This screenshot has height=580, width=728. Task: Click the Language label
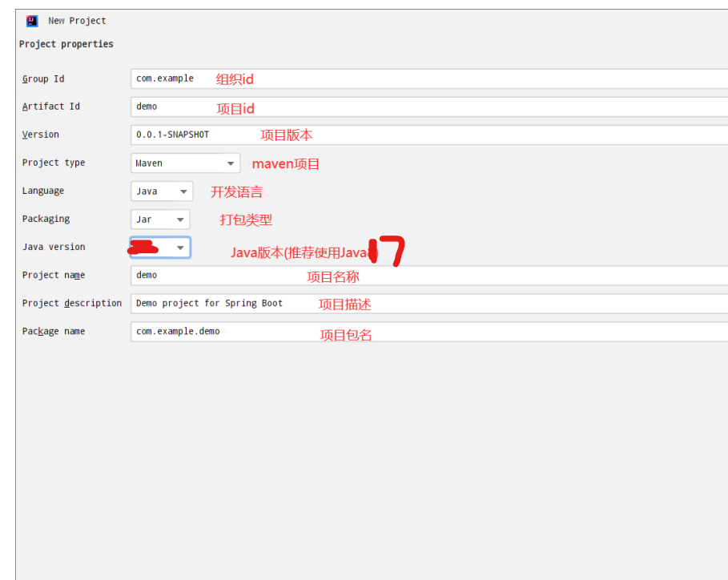pyautogui.click(x=43, y=191)
